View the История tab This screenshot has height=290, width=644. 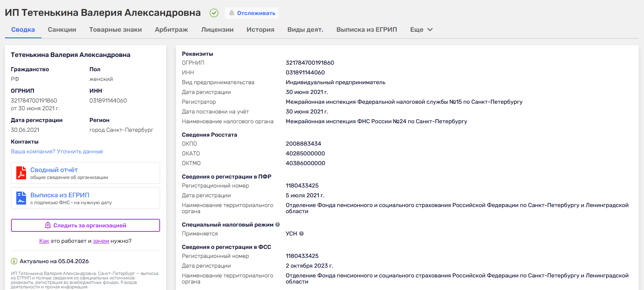[x=260, y=30]
